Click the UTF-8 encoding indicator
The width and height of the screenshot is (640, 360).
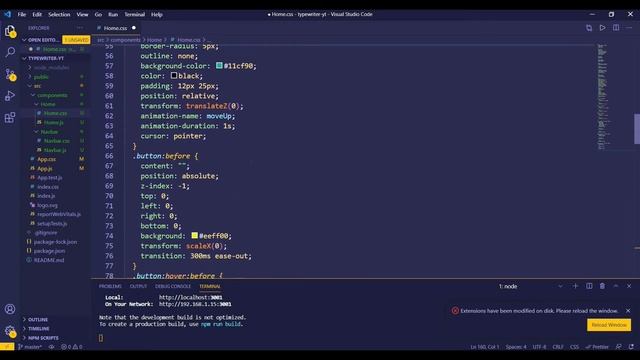tap(539, 347)
